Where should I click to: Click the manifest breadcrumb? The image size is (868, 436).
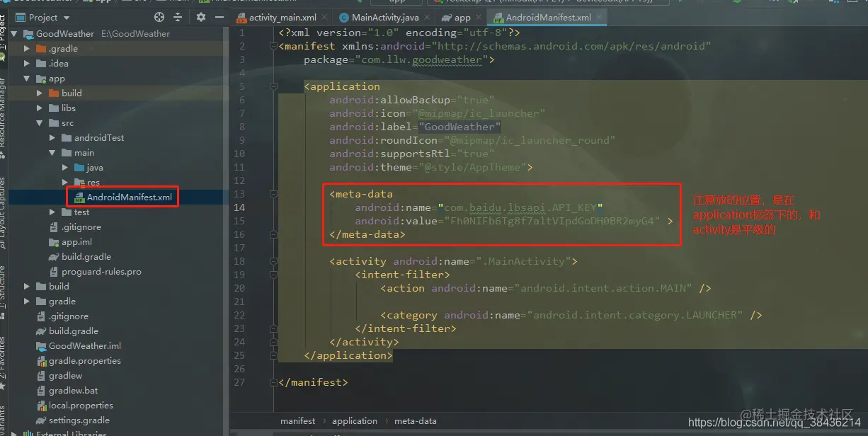(x=297, y=420)
